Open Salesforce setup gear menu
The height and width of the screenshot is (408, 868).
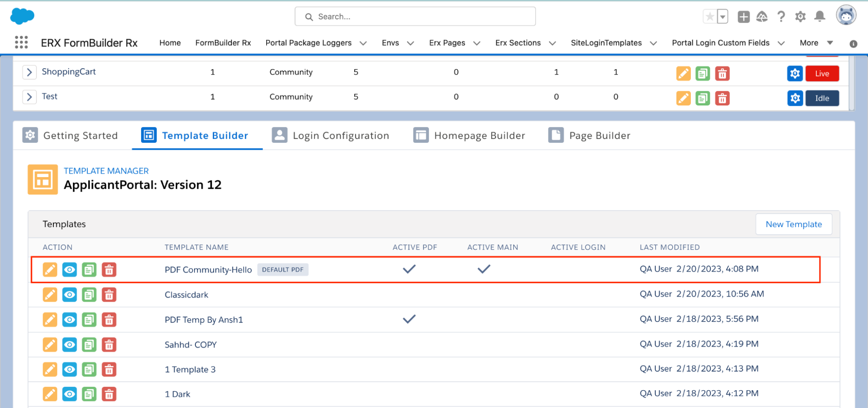pos(800,16)
